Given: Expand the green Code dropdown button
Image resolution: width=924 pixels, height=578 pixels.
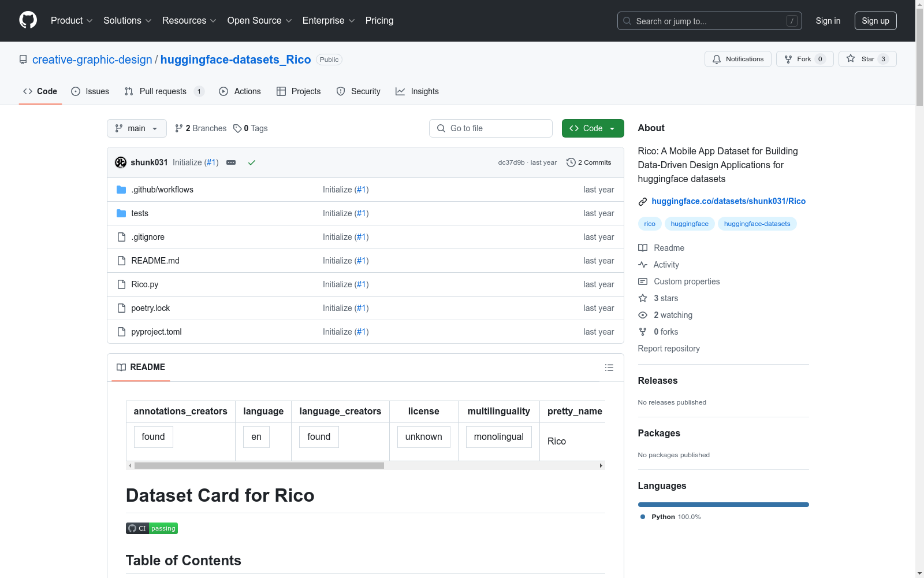Looking at the screenshot, I should coord(593,128).
